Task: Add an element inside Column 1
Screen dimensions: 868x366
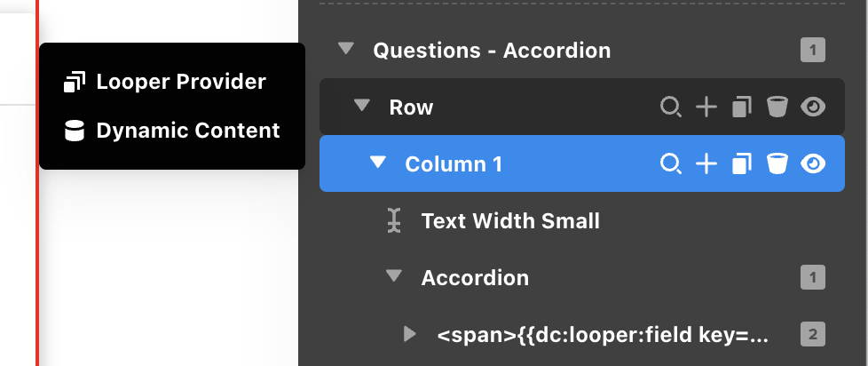Action: point(706,163)
